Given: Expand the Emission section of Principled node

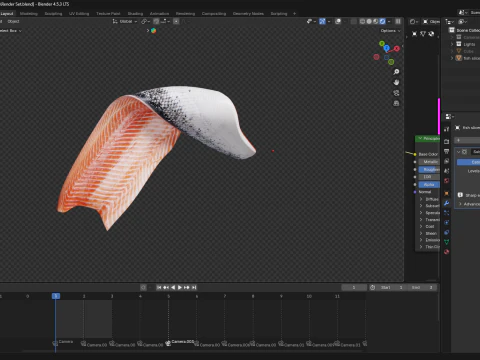Looking at the screenshot, I should (421, 240).
